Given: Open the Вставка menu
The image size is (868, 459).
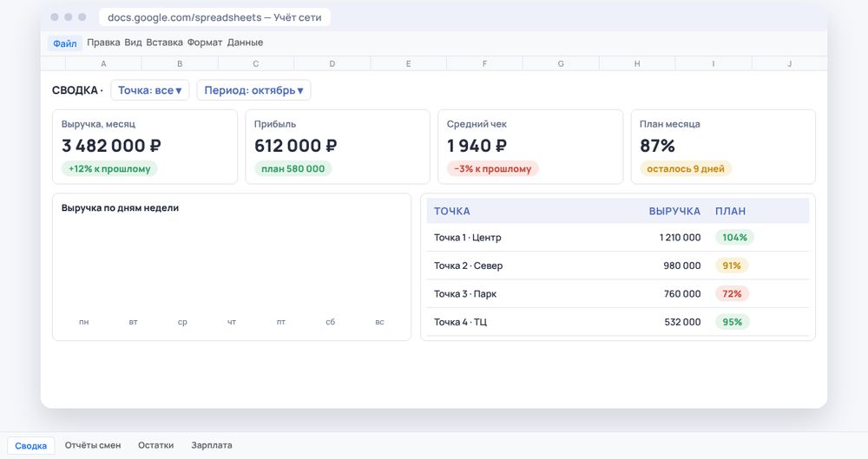Looking at the screenshot, I should [164, 42].
